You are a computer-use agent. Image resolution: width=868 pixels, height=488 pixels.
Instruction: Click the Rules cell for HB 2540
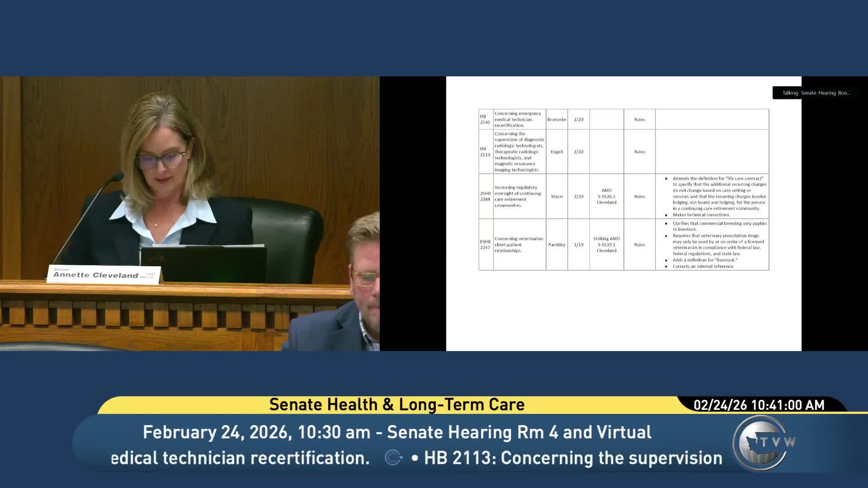point(639,119)
